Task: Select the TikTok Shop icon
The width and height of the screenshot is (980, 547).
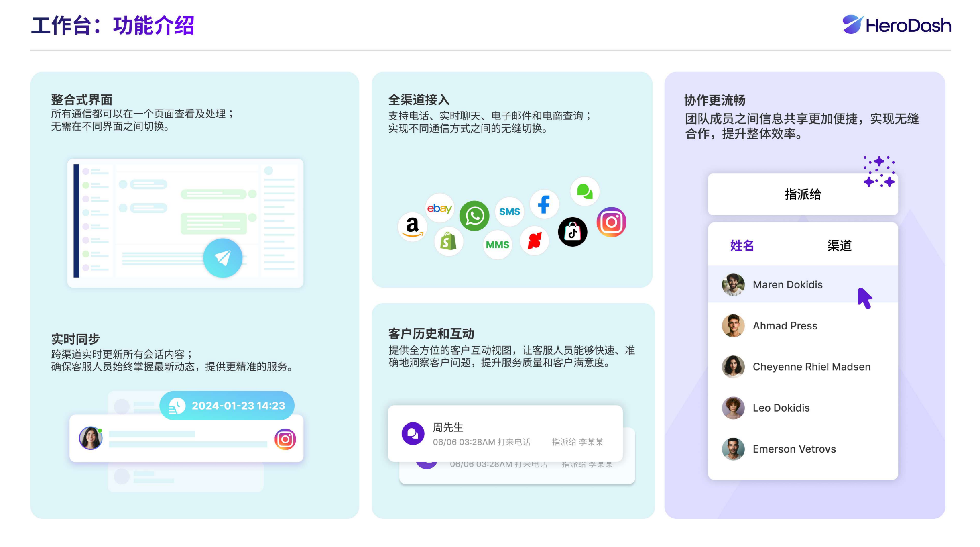Action: [x=572, y=232]
